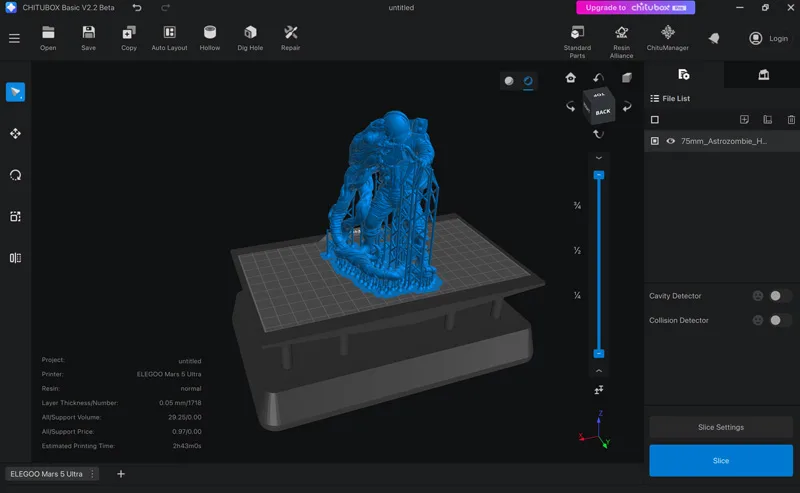Undo the last action
This screenshot has width=800, height=493.
(137, 8)
